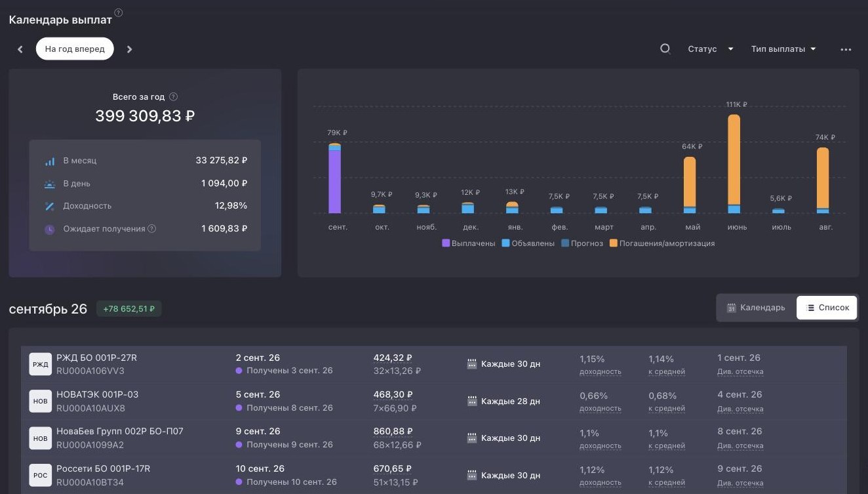Click the December 12K bar
The width and height of the screenshot is (868, 494).
[x=467, y=208]
